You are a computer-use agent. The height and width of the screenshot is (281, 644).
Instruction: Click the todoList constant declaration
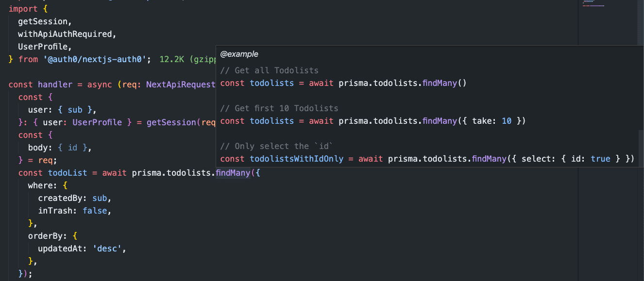[x=68, y=172]
